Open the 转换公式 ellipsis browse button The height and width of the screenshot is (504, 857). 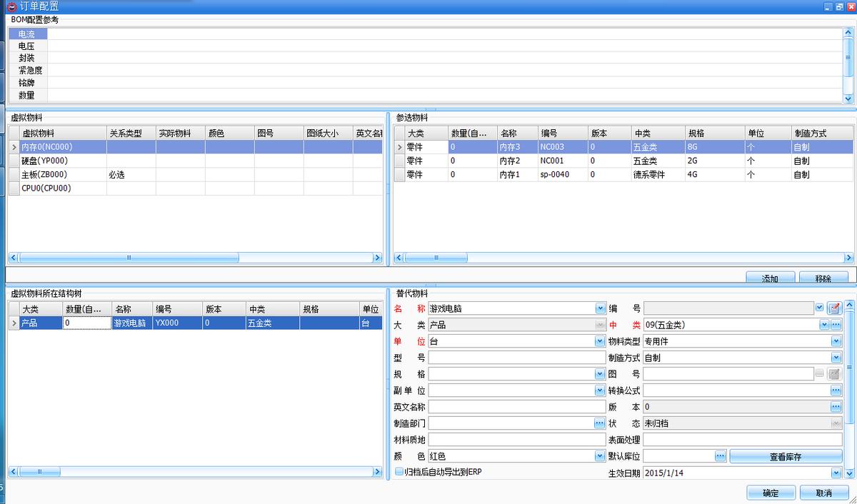click(x=836, y=390)
